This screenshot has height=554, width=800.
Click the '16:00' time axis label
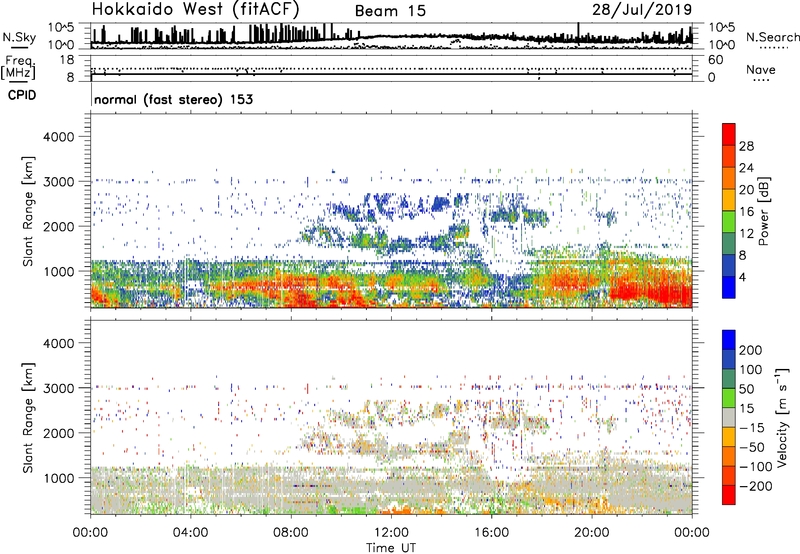point(491,533)
